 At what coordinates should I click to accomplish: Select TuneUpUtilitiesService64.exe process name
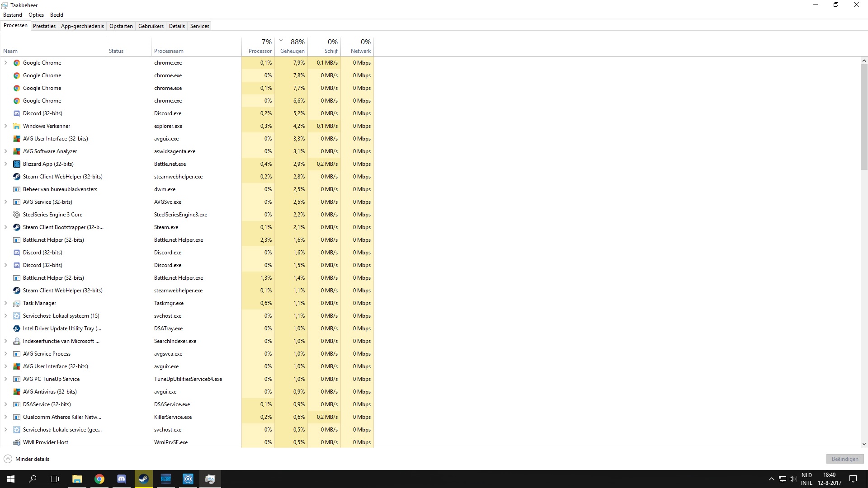coord(188,379)
